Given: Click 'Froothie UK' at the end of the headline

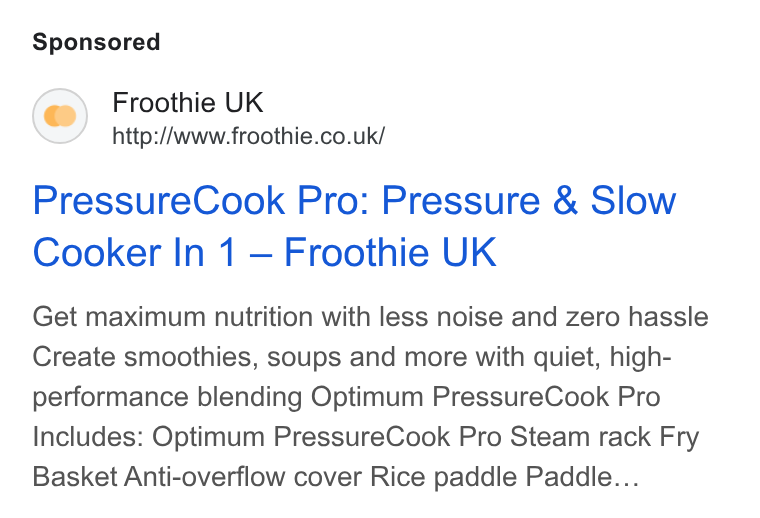Looking at the screenshot, I should [390, 252].
